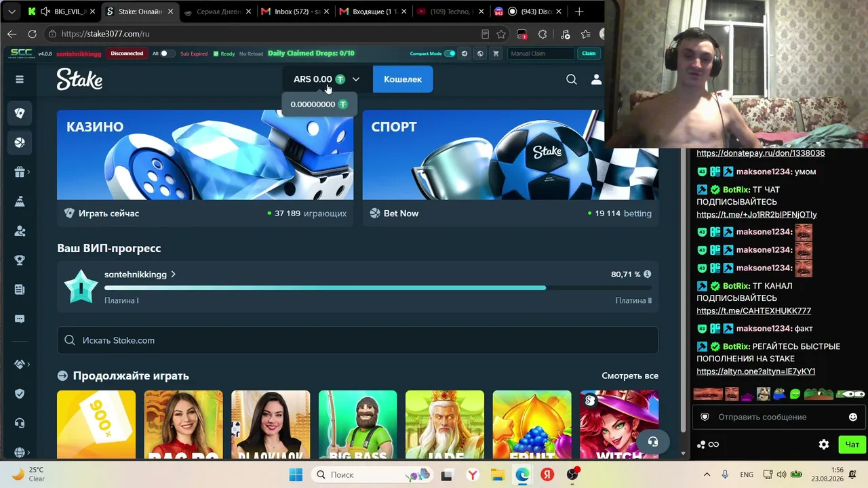This screenshot has width=868, height=488.
Task: Open the Stake hamburger menu
Action: coord(20,79)
